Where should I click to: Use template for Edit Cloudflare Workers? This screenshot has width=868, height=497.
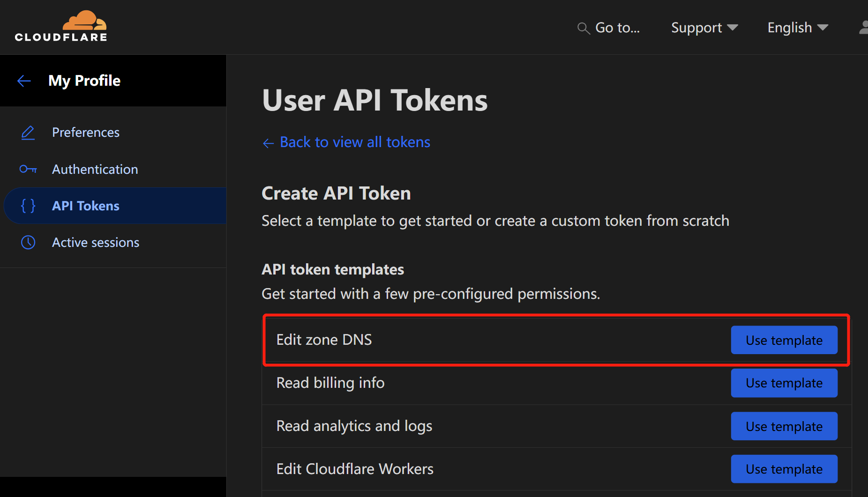pyautogui.click(x=784, y=469)
